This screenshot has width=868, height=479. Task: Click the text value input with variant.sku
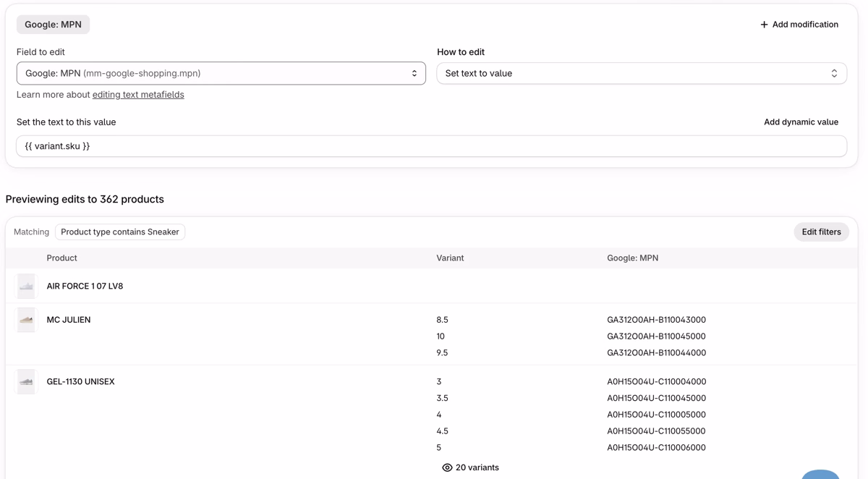click(x=432, y=146)
